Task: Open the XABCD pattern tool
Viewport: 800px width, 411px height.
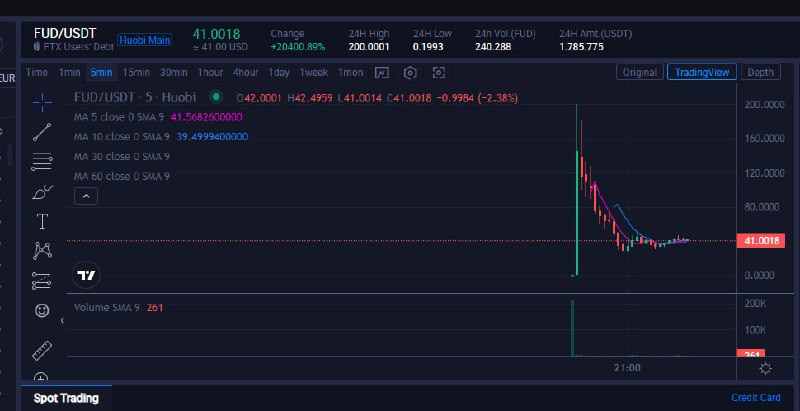Action: (x=42, y=250)
